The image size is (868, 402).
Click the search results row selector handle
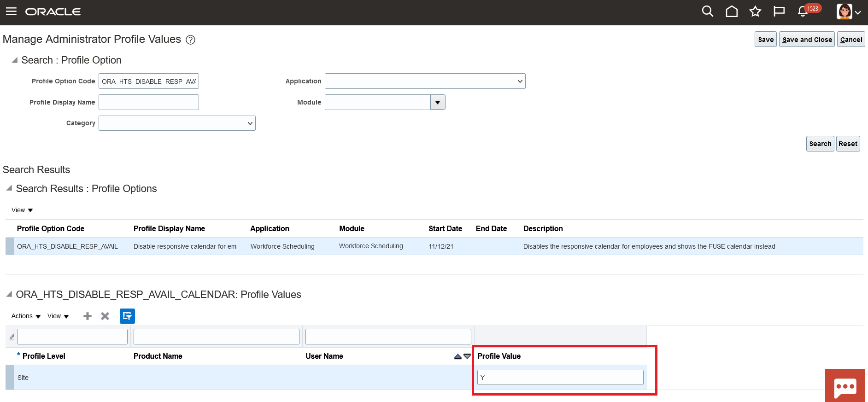(10, 246)
